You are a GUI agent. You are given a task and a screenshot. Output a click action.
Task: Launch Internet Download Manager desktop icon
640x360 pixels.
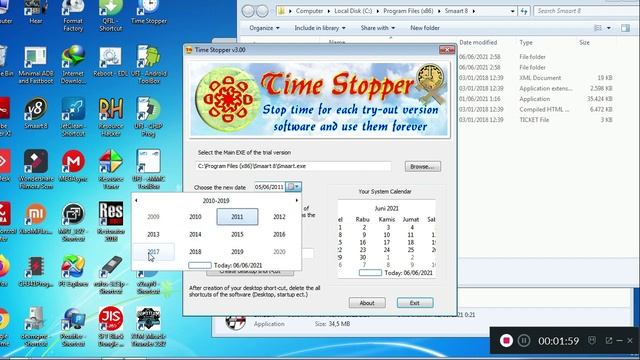click(73, 64)
